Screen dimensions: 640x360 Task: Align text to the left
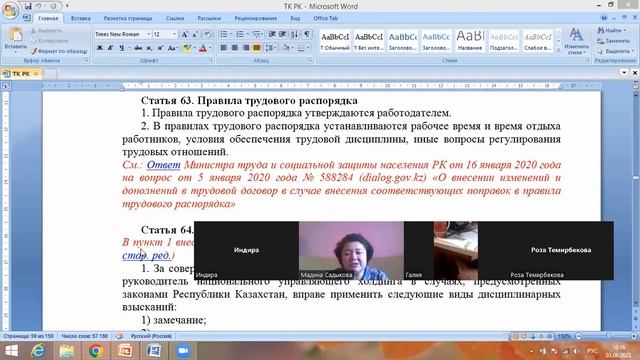[224, 48]
